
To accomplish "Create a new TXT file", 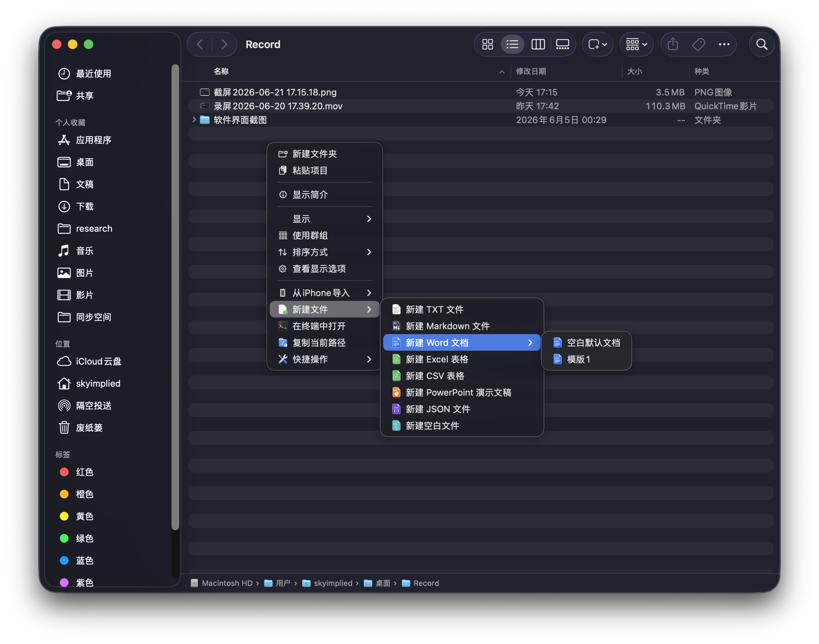I will click(x=461, y=309).
